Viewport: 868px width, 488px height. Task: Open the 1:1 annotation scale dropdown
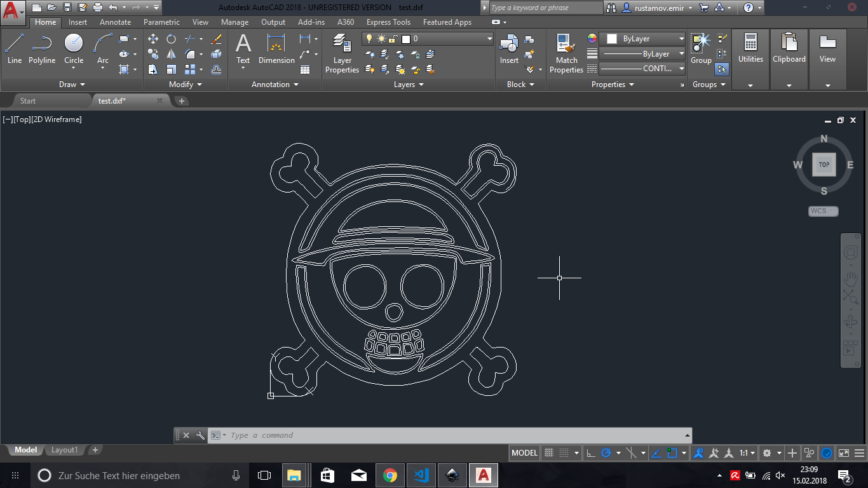click(747, 453)
